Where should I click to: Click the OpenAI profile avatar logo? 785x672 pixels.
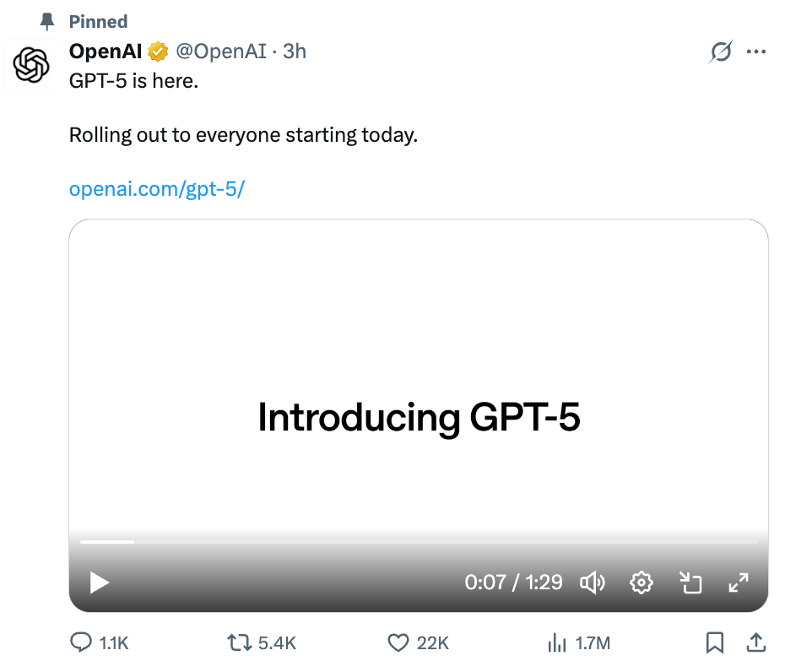(32, 66)
